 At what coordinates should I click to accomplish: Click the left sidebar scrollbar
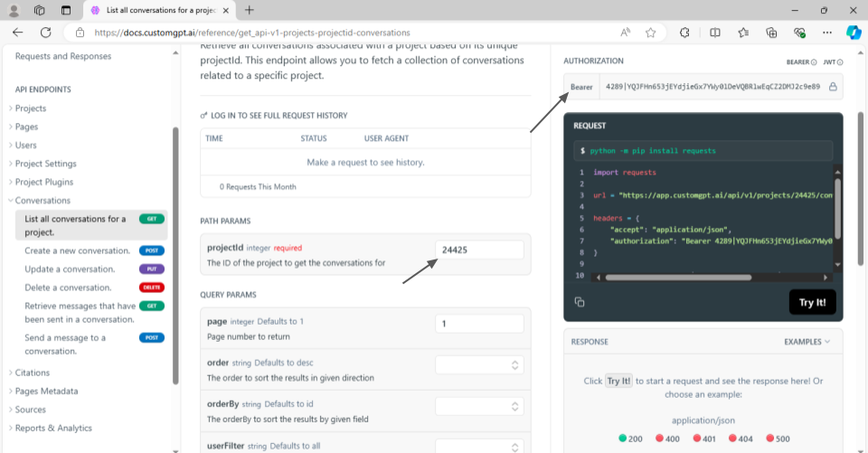(x=175, y=255)
